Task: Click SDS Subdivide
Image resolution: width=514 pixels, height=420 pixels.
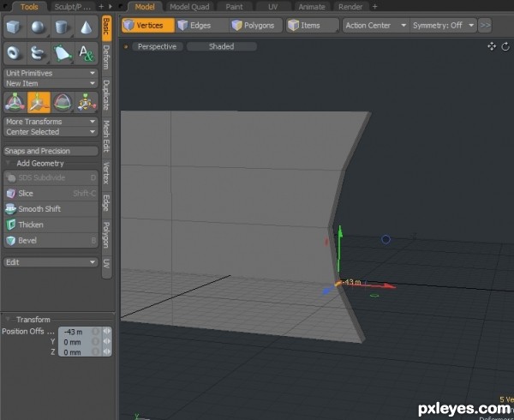Action: click(x=51, y=177)
